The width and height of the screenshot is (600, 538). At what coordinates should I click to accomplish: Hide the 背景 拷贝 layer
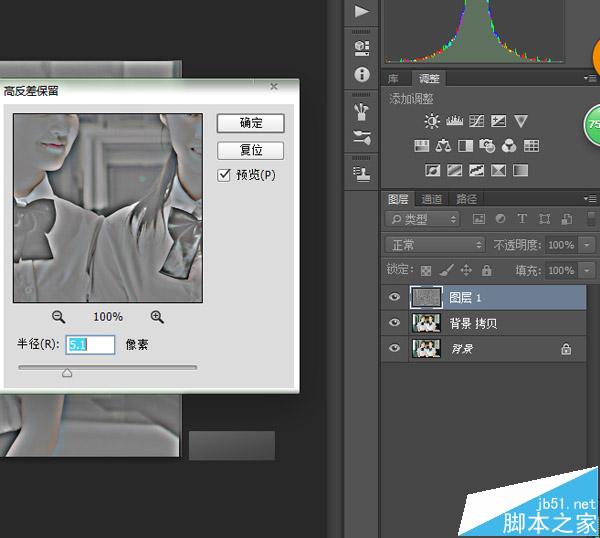click(x=394, y=323)
